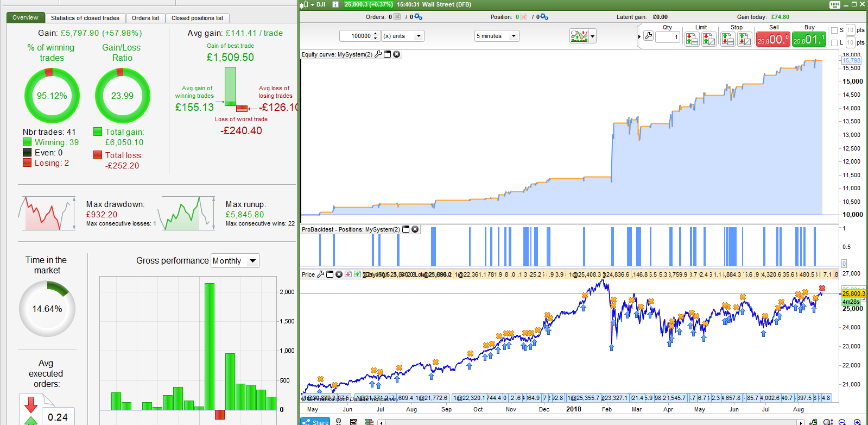868x425 pixels.
Task: Toggle the S stop points checkbox
Action: pyautogui.click(x=834, y=30)
